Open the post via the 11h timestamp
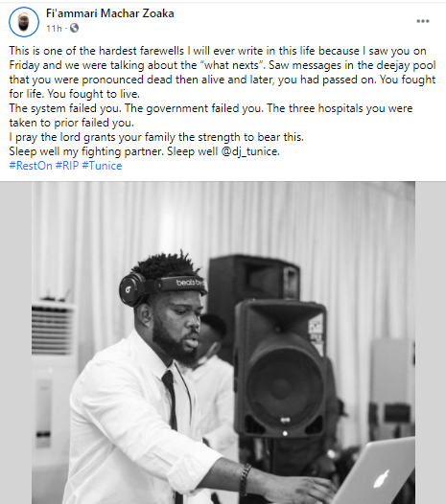 [54, 29]
